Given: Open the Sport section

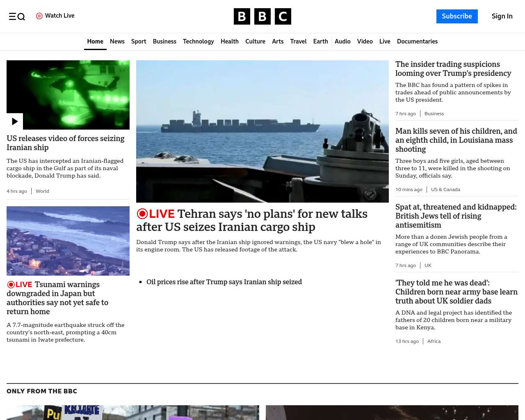Looking at the screenshot, I should pos(139,41).
